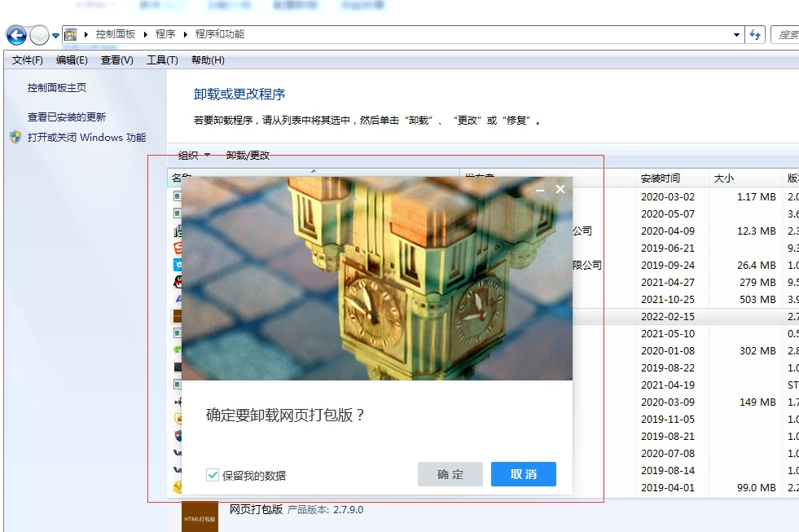Minimize the uninstall dialog
This screenshot has height=532, width=799.
540,190
